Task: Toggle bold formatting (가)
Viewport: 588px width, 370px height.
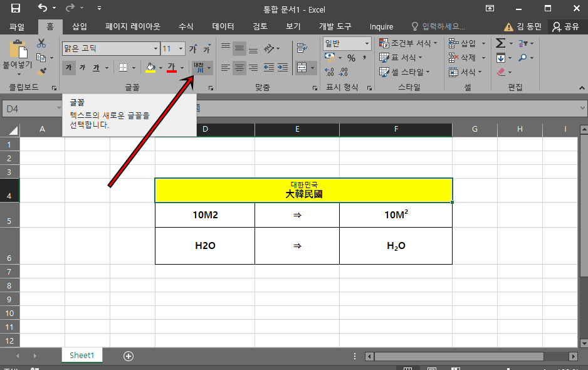Action: [68, 68]
